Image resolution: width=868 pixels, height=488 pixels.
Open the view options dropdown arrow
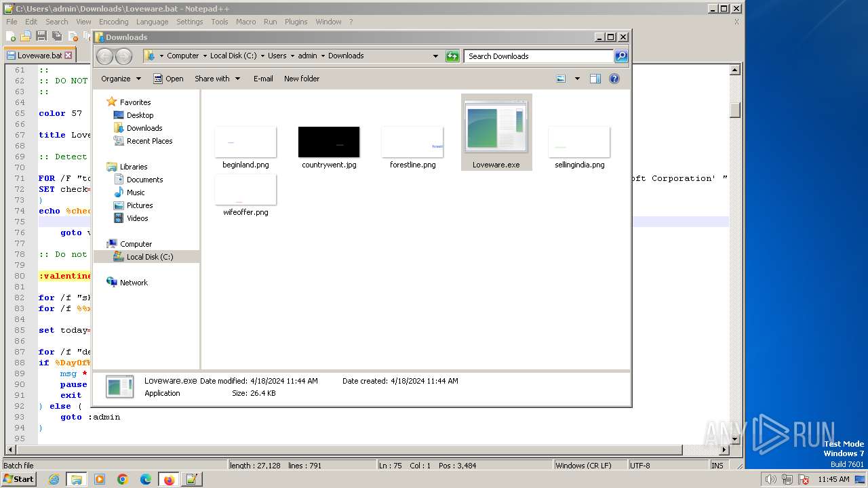[x=577, y=79]
